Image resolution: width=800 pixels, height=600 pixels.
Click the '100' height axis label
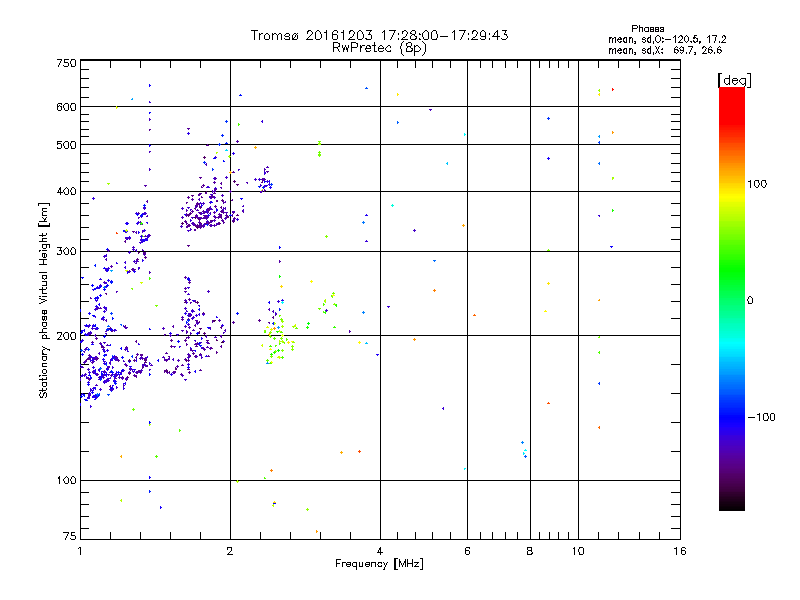66,481
